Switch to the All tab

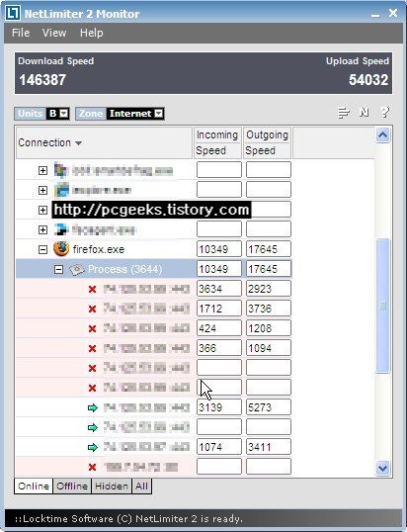[141, 487]
